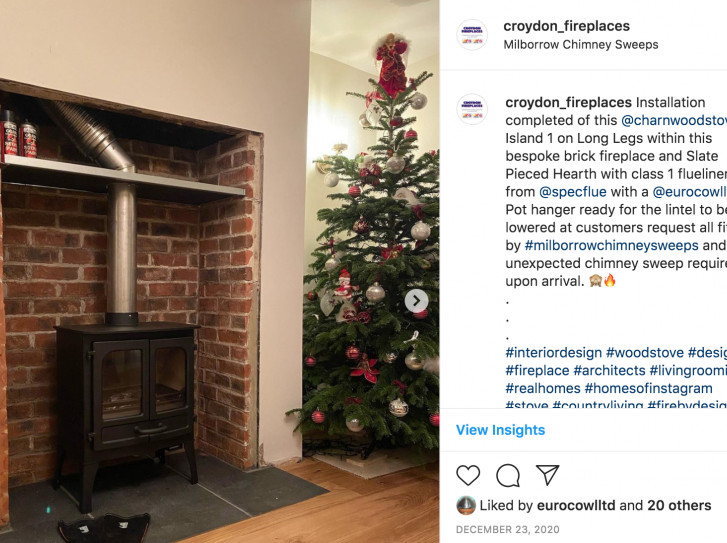Open the #architects hashtag
Screen dimensions: 727x543
609,370
